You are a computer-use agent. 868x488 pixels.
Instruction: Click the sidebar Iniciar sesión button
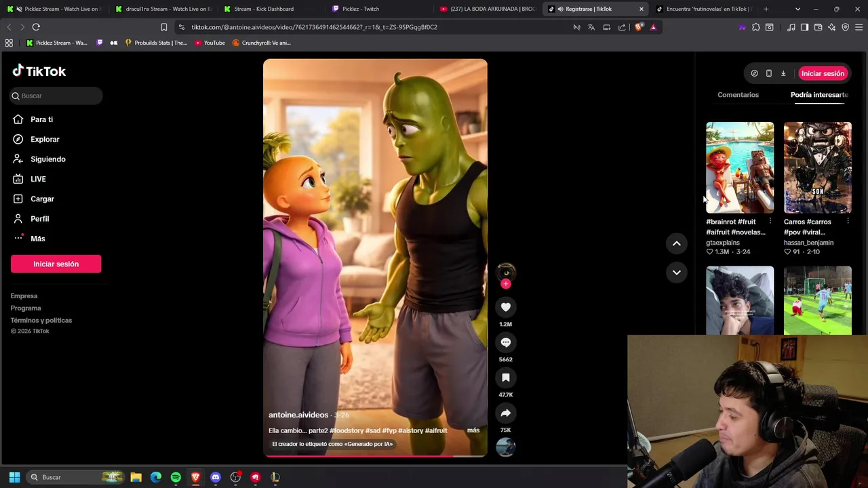pyautogui.click(x=56, y=264)
